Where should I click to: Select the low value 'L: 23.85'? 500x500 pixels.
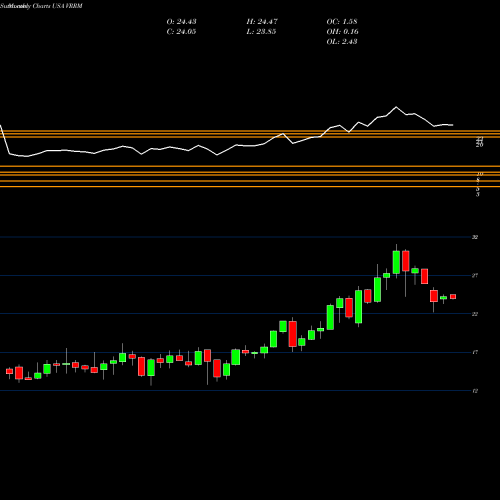[x=261, y=32]
